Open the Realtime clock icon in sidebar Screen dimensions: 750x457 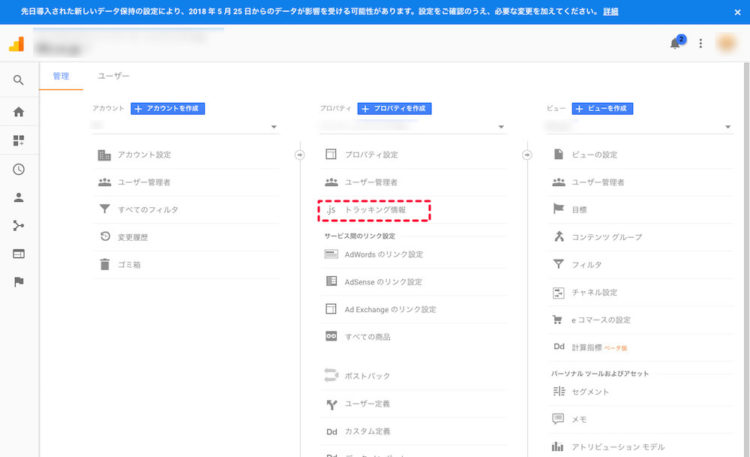19,169
